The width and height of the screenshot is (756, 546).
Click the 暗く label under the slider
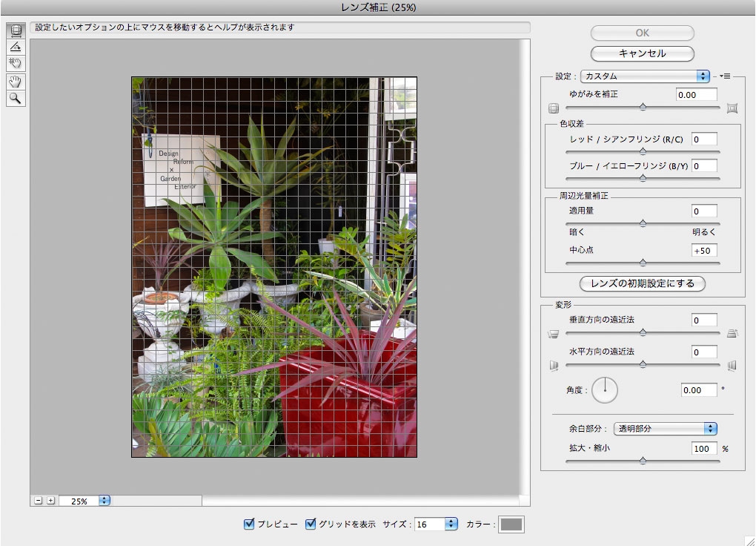[x=577, y=232]
